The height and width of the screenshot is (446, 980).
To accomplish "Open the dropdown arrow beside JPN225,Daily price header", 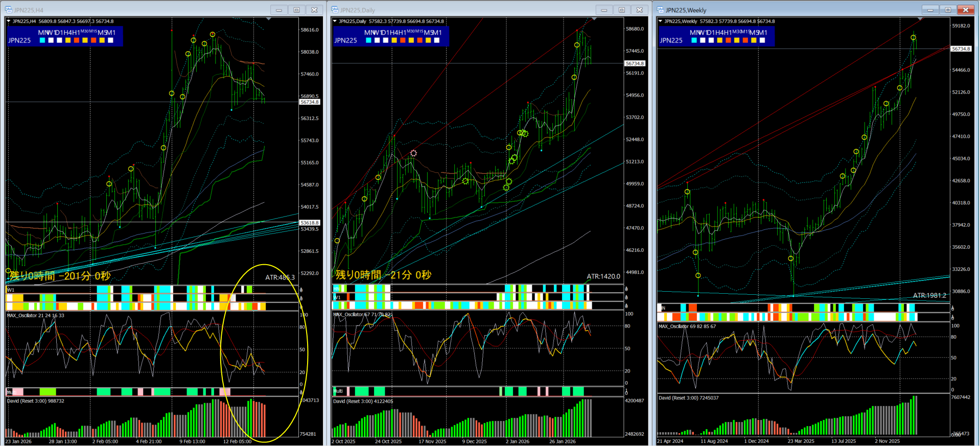I will [335, 21].
